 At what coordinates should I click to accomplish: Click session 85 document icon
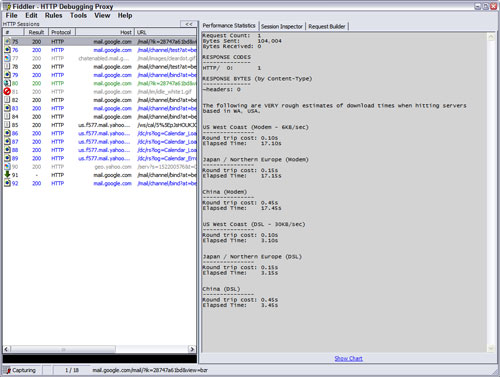coord(7,125)
